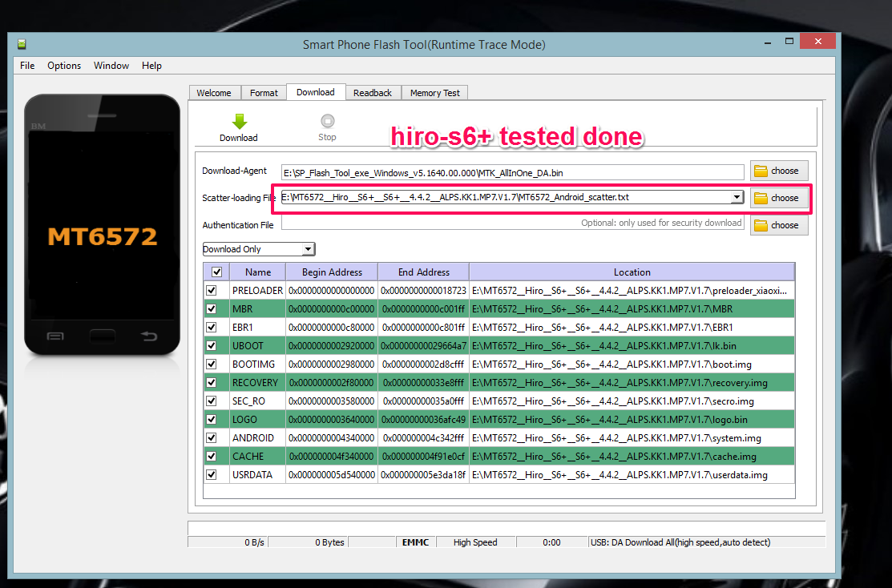The height and width of the screenshot is (588, 892).
Task: Switch to the Readback tab
Action: pos(373,93)
